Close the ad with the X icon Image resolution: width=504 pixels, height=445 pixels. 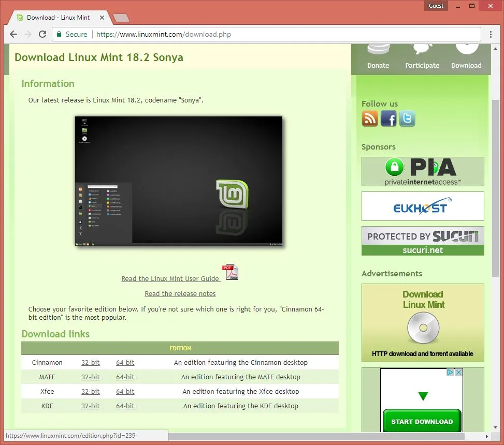click(459, 372)
